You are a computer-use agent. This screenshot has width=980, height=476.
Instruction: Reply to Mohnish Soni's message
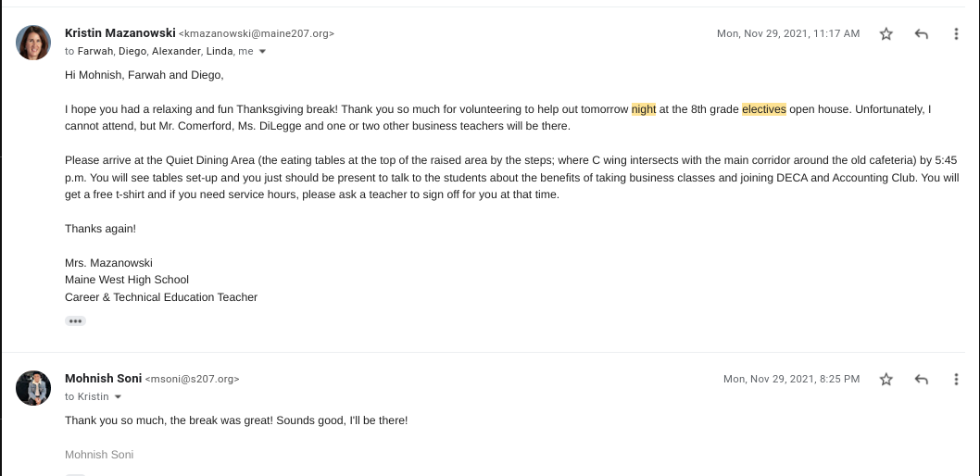[921, 379]
